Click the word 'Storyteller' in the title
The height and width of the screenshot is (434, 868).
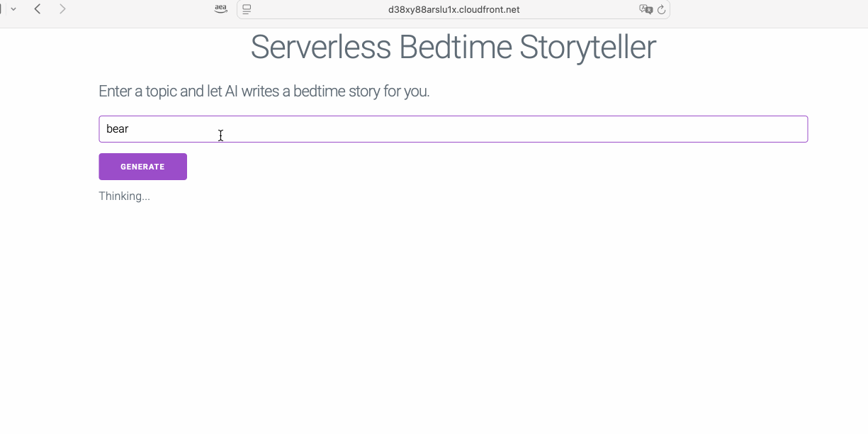click(587, 47)
